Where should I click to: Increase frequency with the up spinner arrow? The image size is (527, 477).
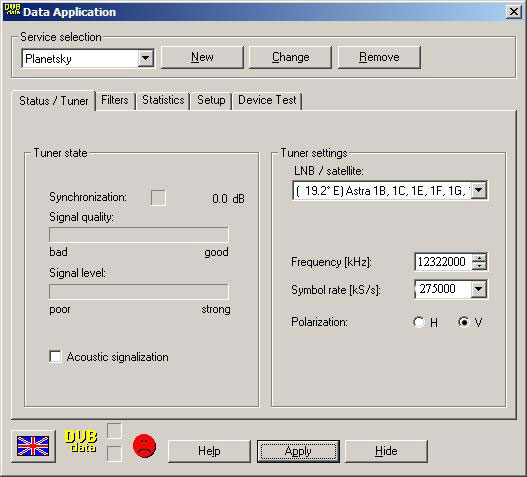(x=479, y=257)
